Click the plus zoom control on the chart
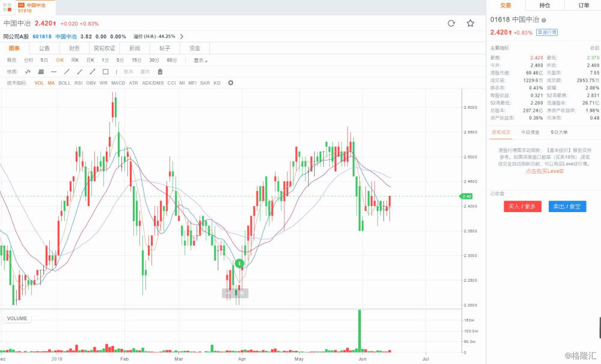Screen dimensions: 601x364 (x=242, y=294)
